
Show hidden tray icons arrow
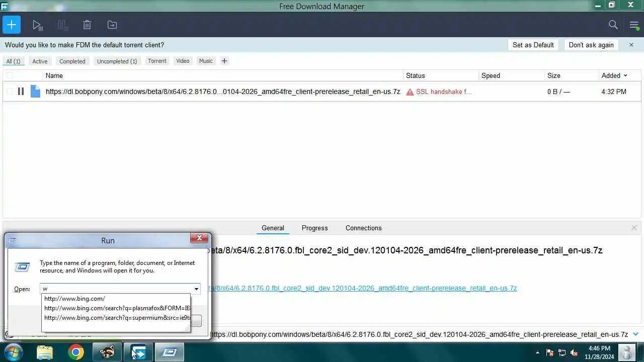click(537, 352)
